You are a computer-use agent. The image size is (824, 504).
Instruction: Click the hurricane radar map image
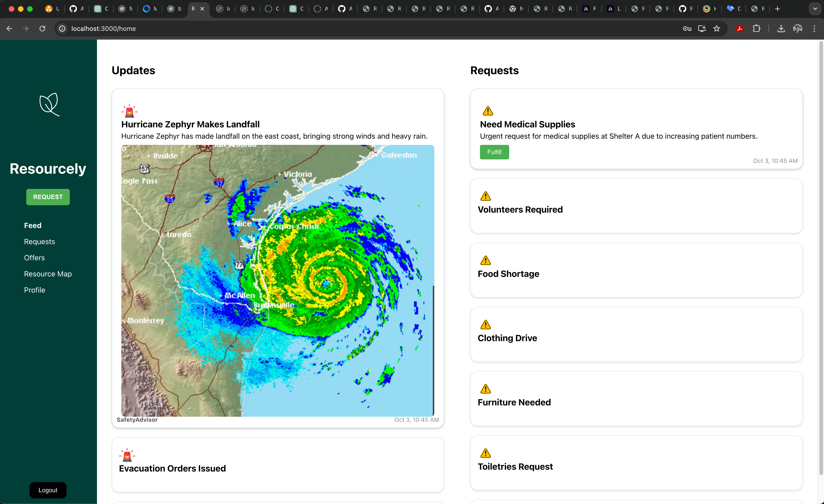click(x=277, y=281)
